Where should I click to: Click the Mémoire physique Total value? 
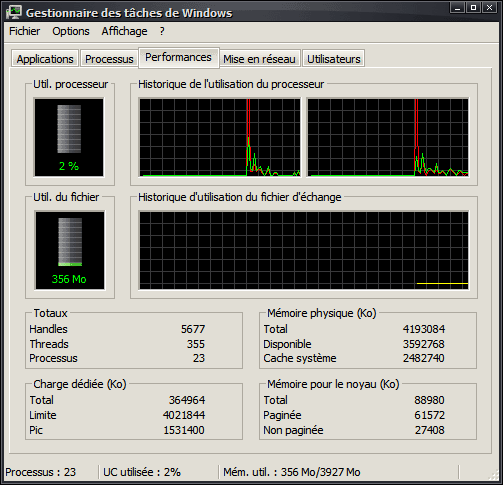pos(424,329)
